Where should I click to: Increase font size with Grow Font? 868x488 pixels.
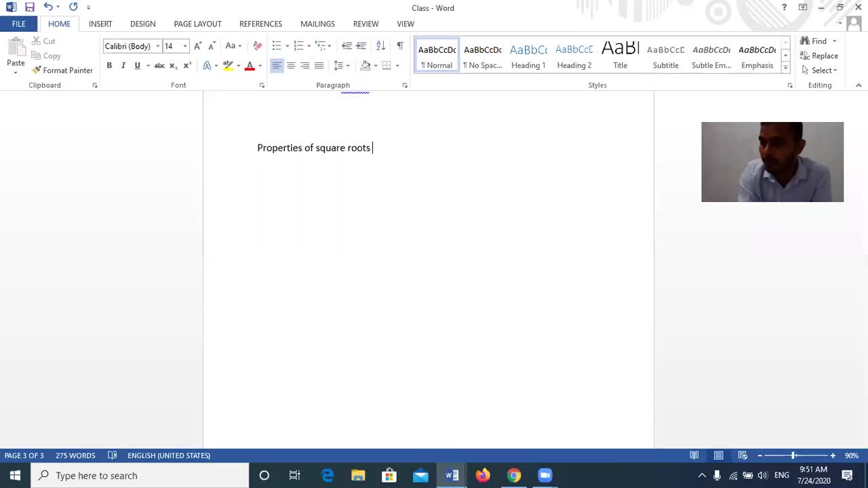coord(197,46)
